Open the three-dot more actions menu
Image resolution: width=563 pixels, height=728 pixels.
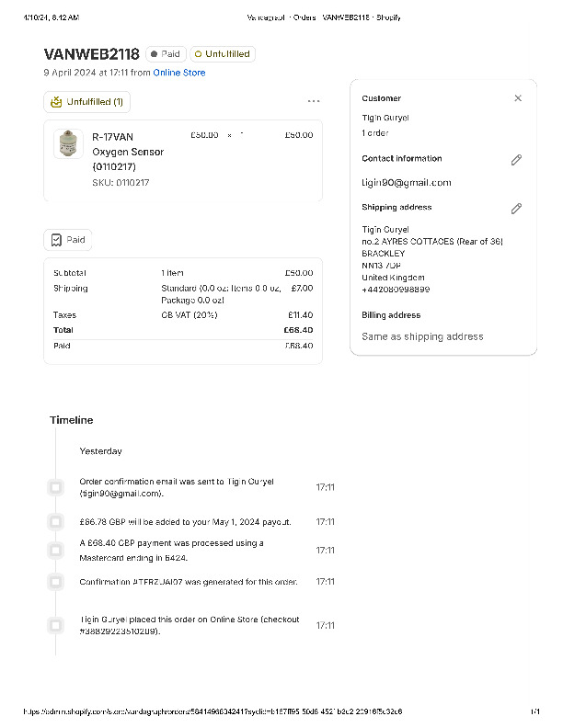(x=314, y=101)
